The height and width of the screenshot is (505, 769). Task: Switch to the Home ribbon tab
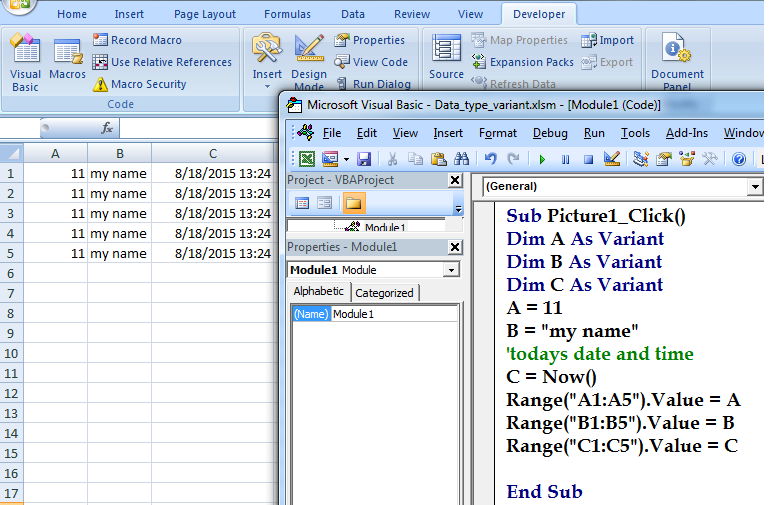click(x=72, y=14)
